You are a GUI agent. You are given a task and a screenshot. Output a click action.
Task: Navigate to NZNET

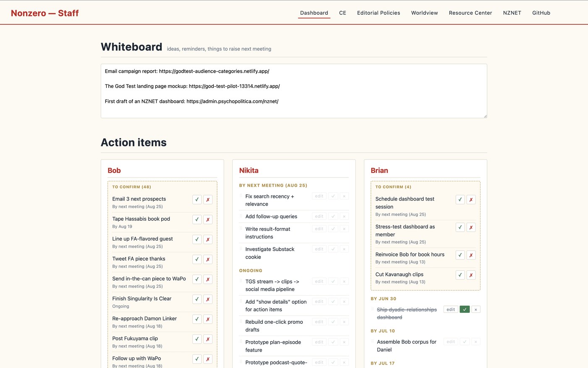512,13
